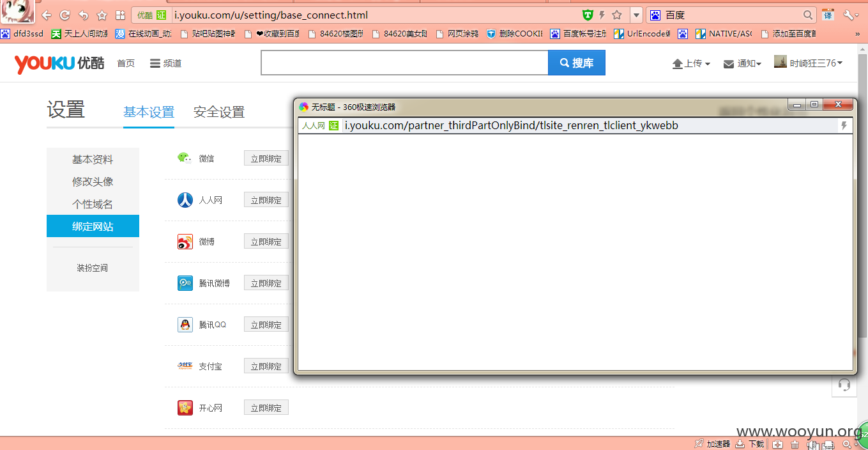Open the translate tool icon
Viewport: 868px width, 450px height.
coord(828,15)
